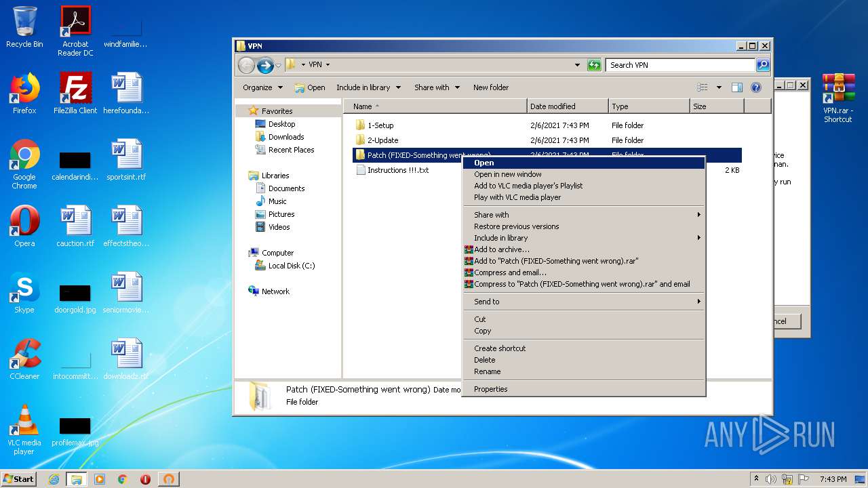Click Explorer Forward navigation button
This screenshot has width=868, height=488.
[x=265, y=65]
